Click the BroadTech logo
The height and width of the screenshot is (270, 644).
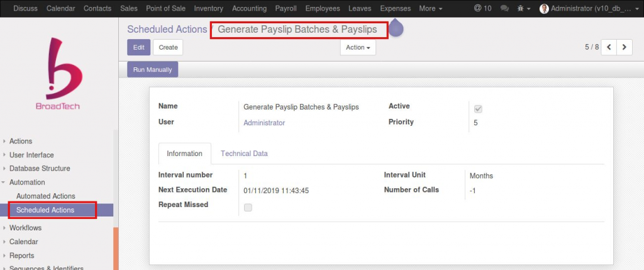point(57,74)
